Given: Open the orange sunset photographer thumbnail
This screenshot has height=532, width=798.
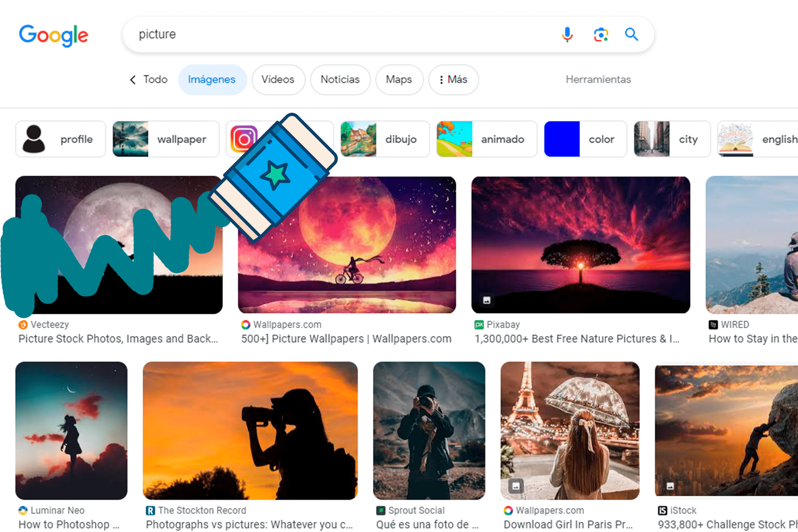Looking at the screenshot, I should pos(250,430).
